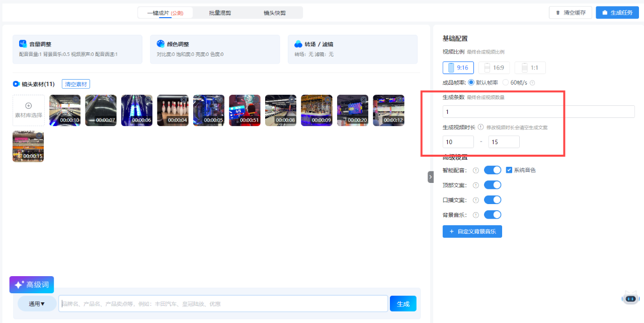Screen dimensions: 644x323
Task: Click the robot assistant icon
Action: (x=630, y=298)
